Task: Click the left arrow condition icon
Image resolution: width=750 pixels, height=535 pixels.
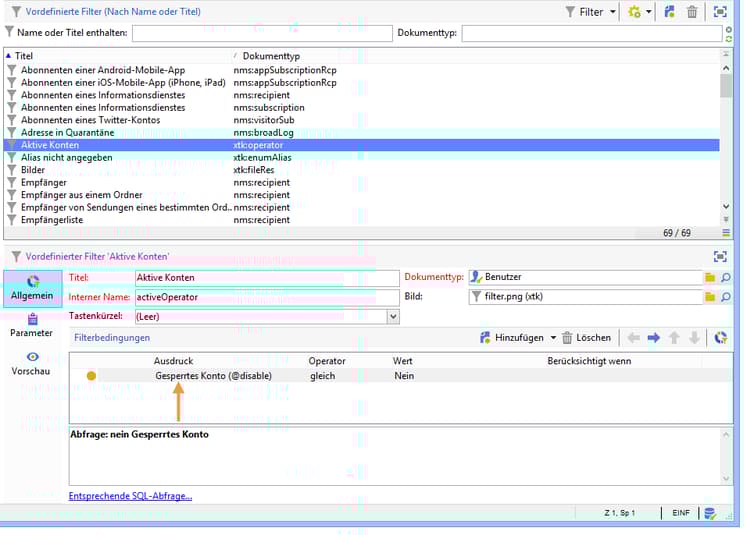Action: [633, 338]
